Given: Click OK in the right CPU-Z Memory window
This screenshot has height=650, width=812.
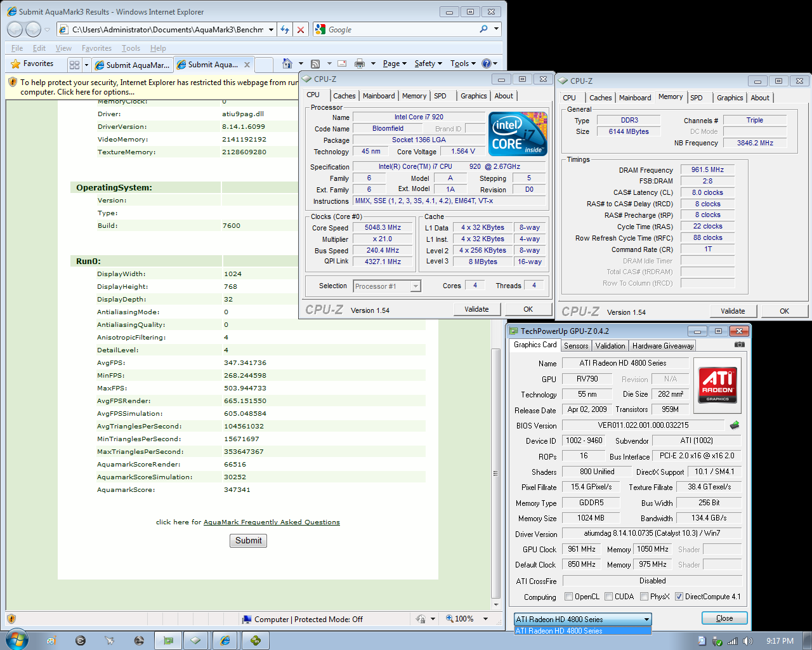Looking at the screenshot, I should (x=784, y=311).
